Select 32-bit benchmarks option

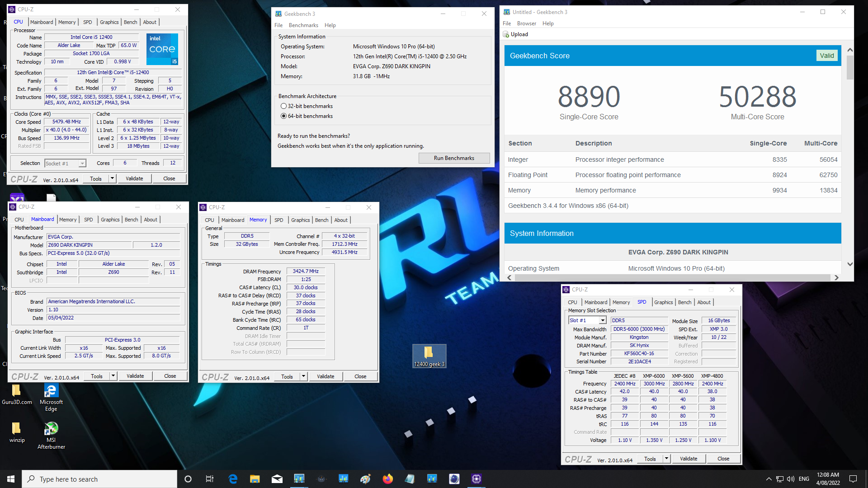[283, 106]
